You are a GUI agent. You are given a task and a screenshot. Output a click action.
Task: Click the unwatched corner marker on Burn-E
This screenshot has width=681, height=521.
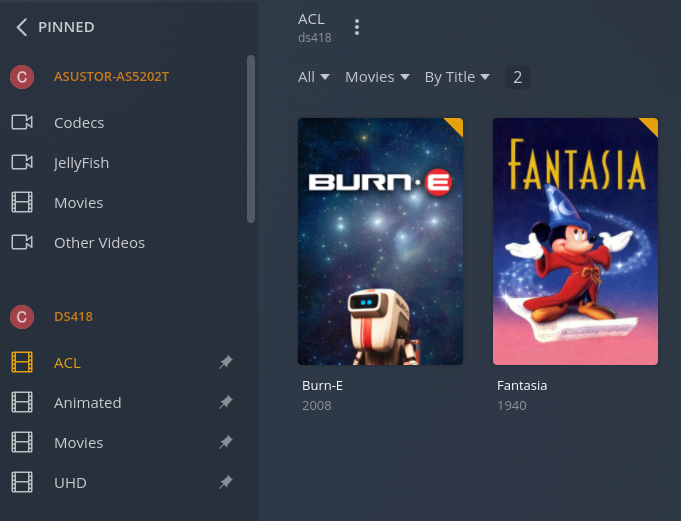(455, 125)
